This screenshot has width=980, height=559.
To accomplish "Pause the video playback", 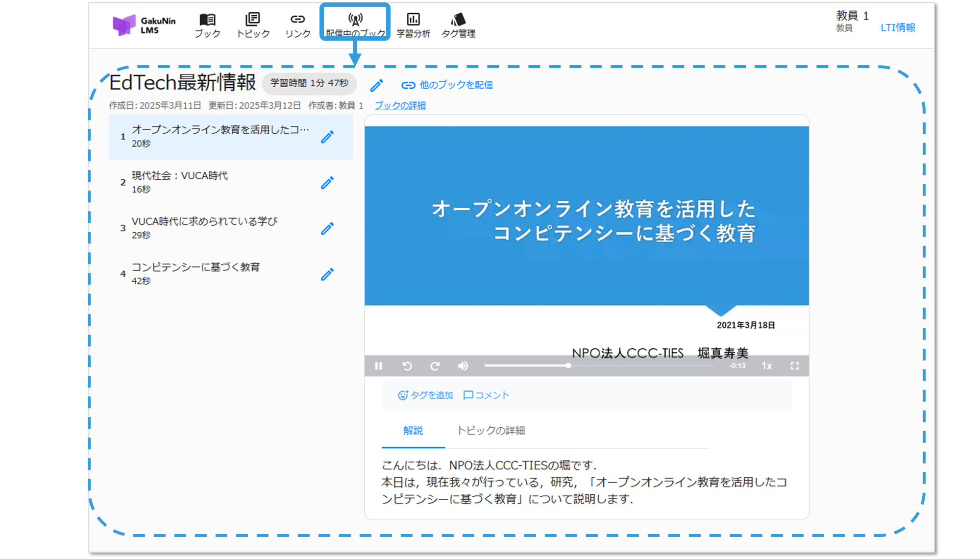I will [x=378, y=366].
